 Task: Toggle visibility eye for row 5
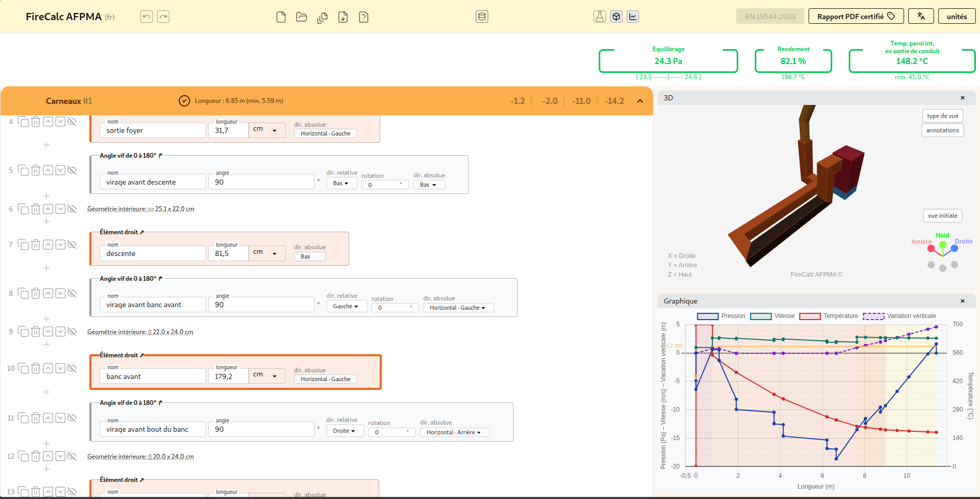72,170
